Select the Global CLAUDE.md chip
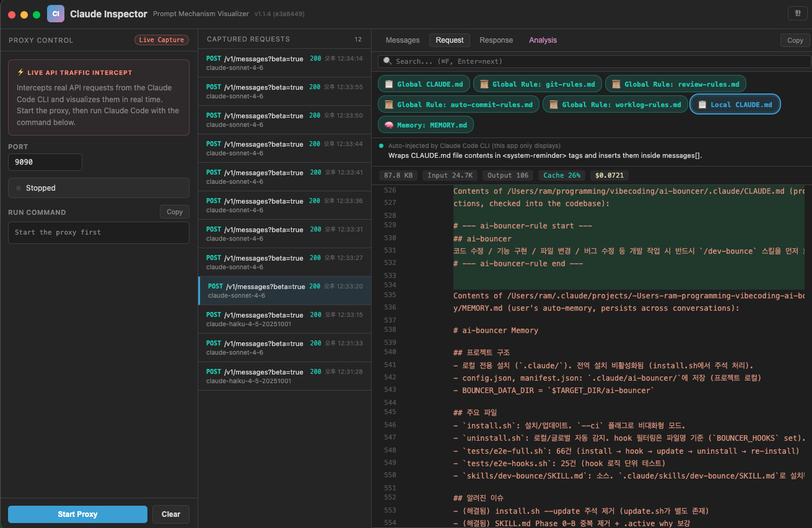The height and width of the screenshot is (528, 812). [x=424, y=84]
